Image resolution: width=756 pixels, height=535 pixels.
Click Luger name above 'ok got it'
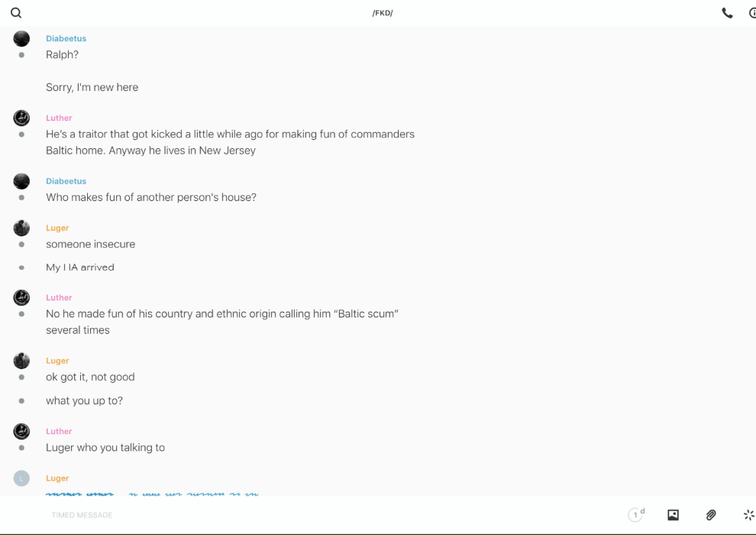click(57, 361)
